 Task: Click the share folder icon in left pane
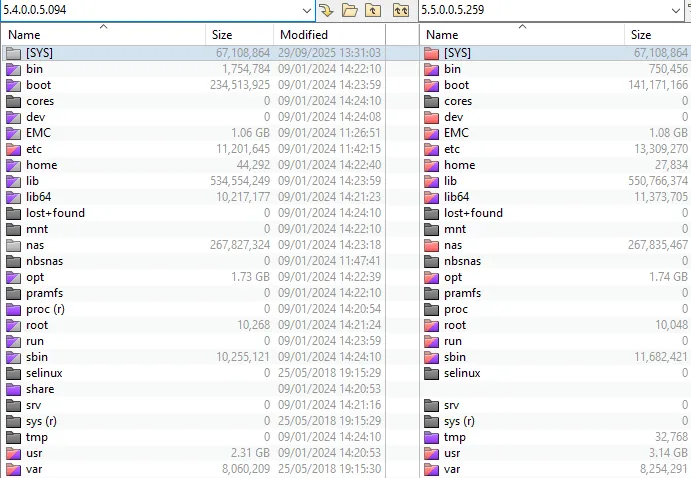13,389
